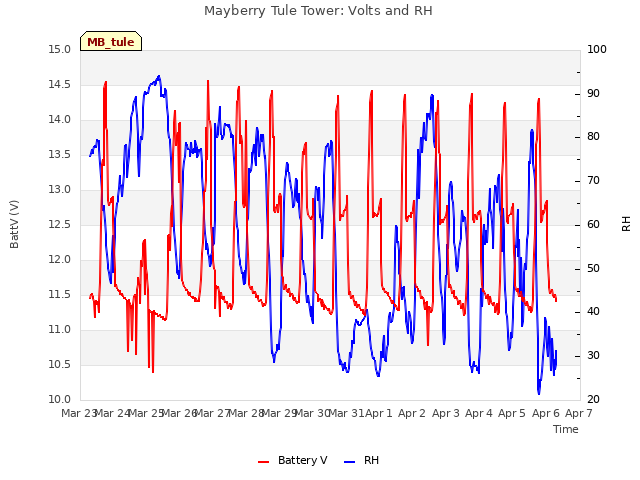This screenshot has height=480, width=640.
Task: Click the Apr 3 date tick label
Action: click(445, 414)
